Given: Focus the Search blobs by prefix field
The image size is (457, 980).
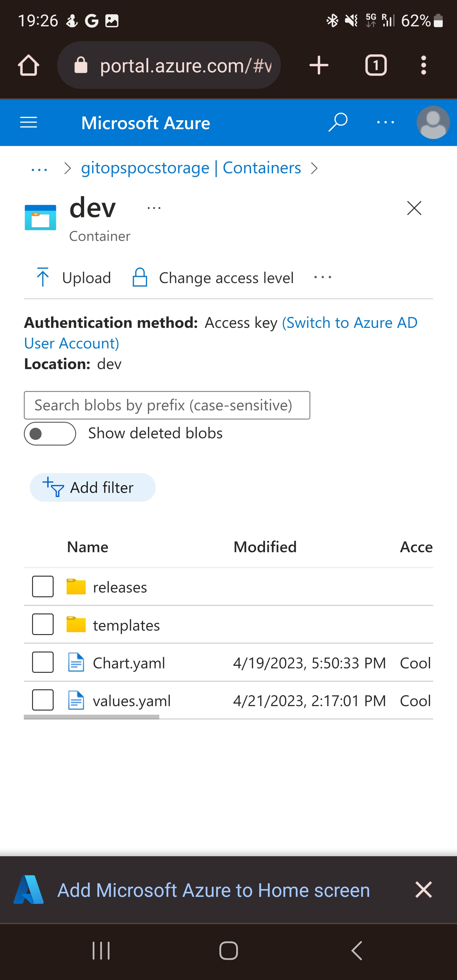Looking at the screenshot, I should (167, 405).
